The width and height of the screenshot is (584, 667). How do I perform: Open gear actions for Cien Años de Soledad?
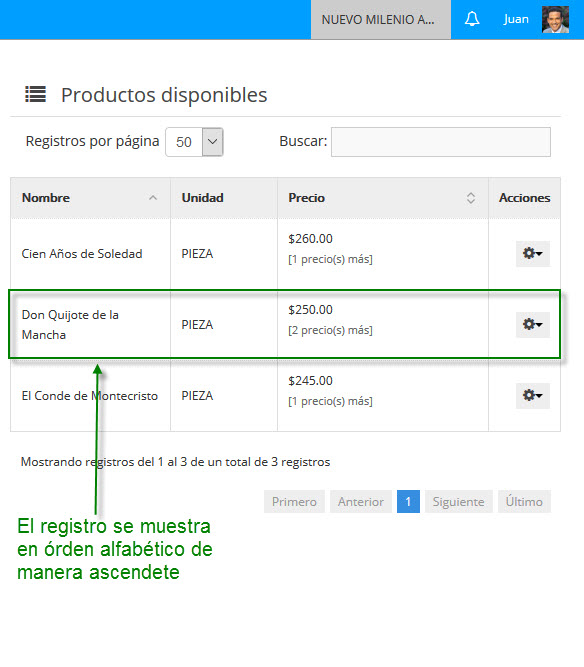(x=533, y=254)
